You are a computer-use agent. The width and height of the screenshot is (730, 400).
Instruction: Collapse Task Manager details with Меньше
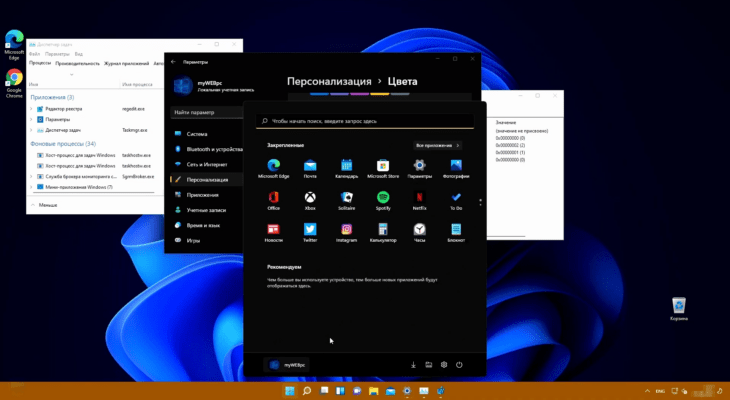point(44,205)
